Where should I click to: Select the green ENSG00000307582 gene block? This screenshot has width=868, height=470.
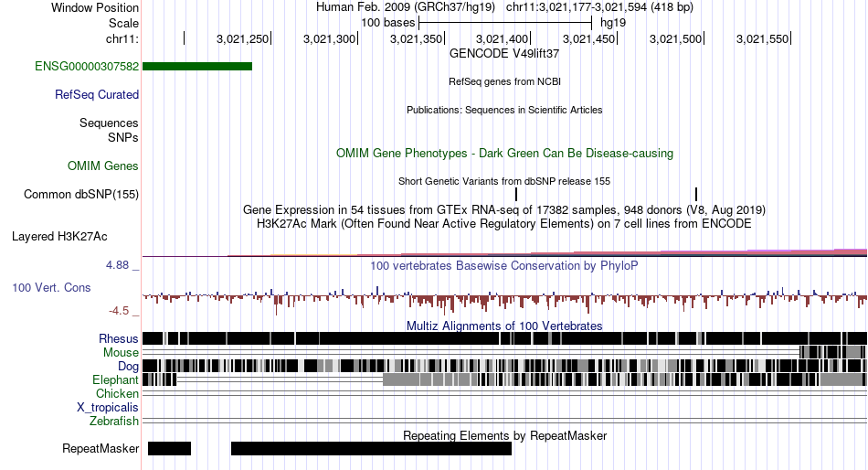pos(197,67)
